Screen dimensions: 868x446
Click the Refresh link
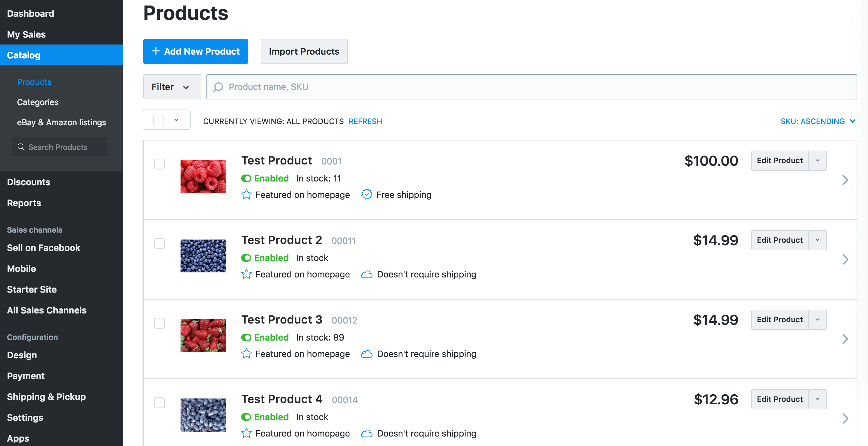365,121
